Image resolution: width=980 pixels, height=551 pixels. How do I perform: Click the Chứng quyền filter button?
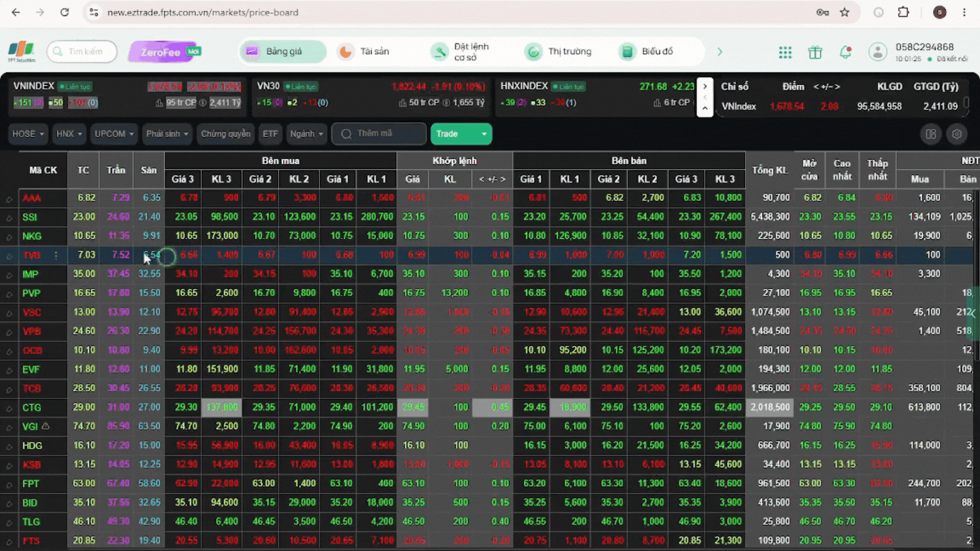(226, 134)
